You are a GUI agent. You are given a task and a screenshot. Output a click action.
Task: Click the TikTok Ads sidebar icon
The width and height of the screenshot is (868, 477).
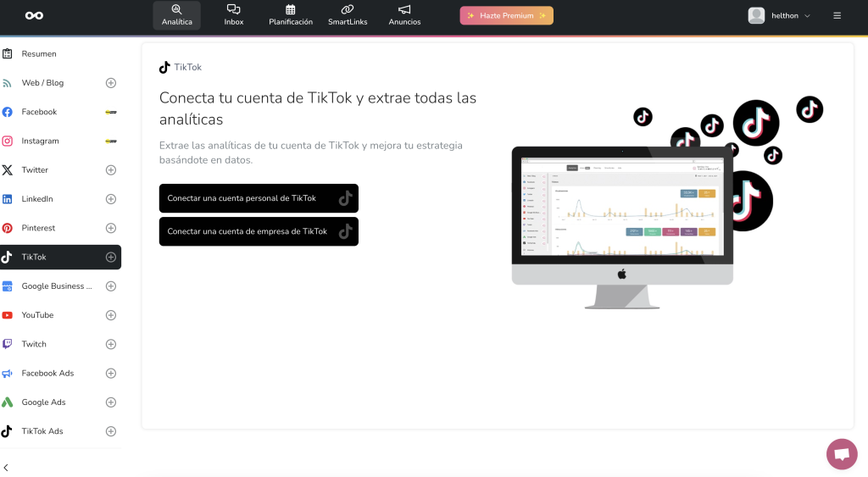tap(7, 431)
